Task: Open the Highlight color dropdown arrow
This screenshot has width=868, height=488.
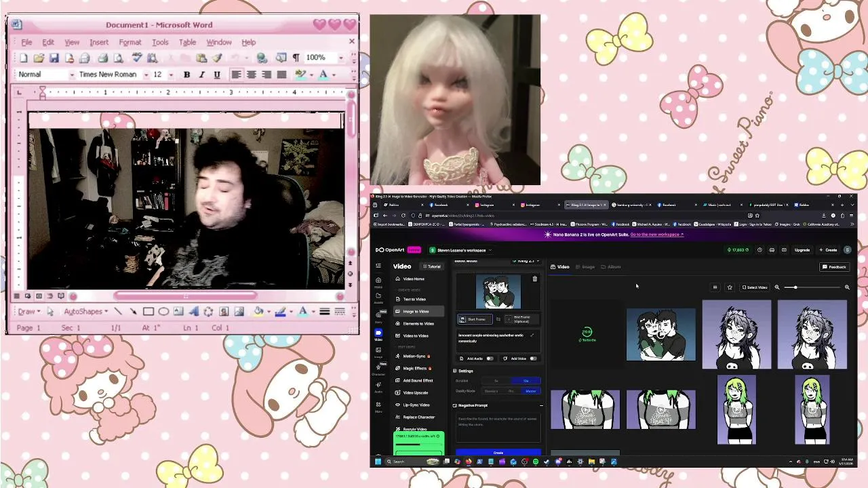Action: [311, 75]
